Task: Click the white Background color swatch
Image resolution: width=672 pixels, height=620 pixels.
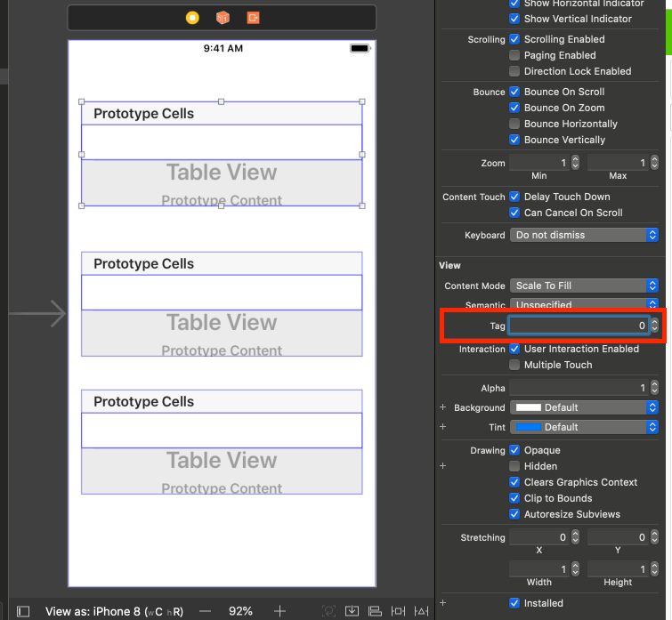Action: click(x=528, y=407)
